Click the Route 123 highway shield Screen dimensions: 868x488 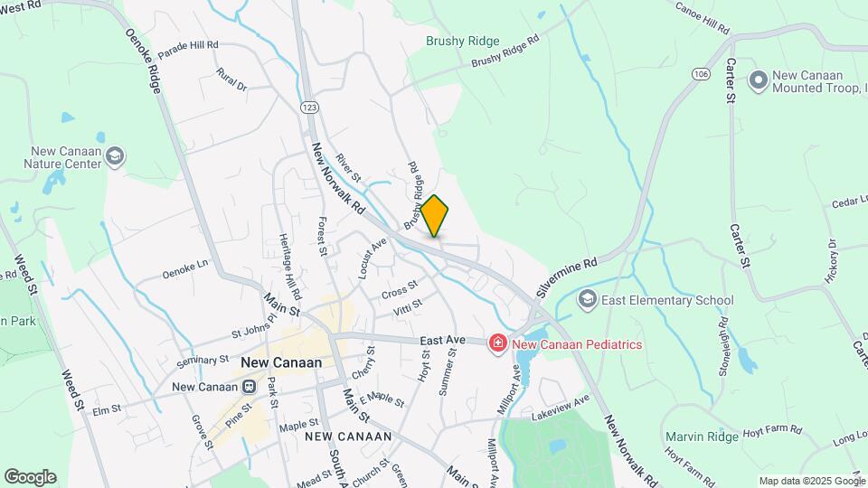(x=310, y=108)
